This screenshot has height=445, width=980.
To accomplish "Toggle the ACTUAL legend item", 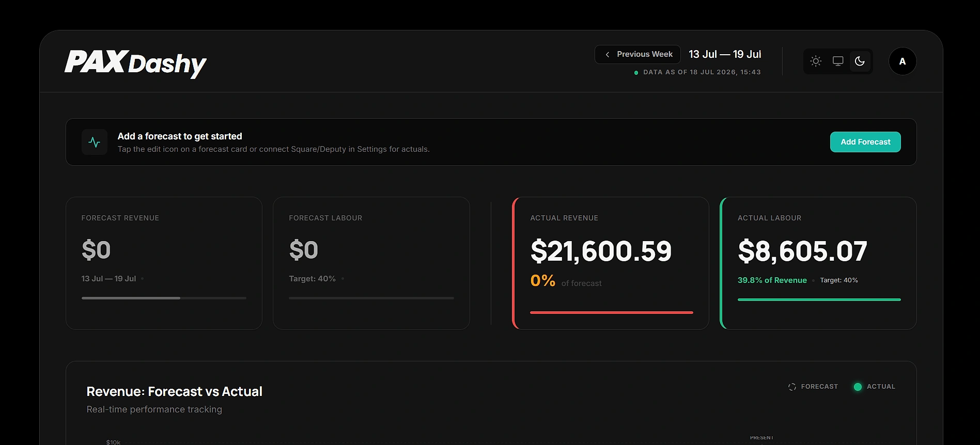I will click(x=875, y=387).
